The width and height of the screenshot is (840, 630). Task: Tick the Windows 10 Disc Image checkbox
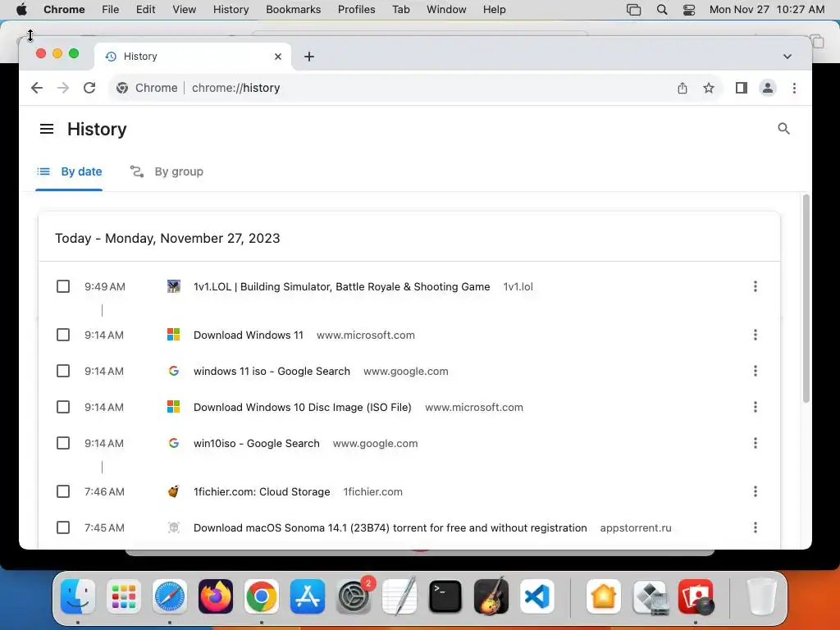click(x=63, y=407)
